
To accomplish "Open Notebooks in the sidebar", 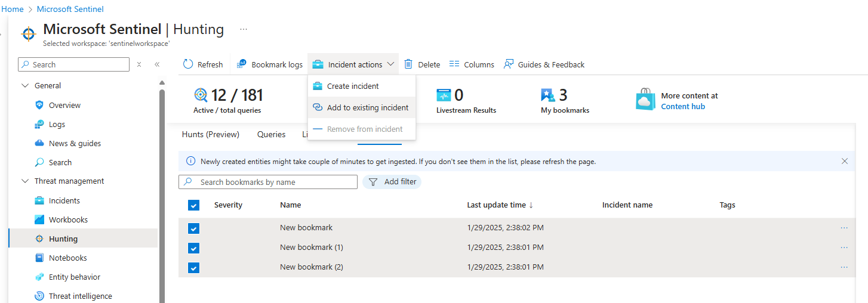I will click(x=67, y=258).
